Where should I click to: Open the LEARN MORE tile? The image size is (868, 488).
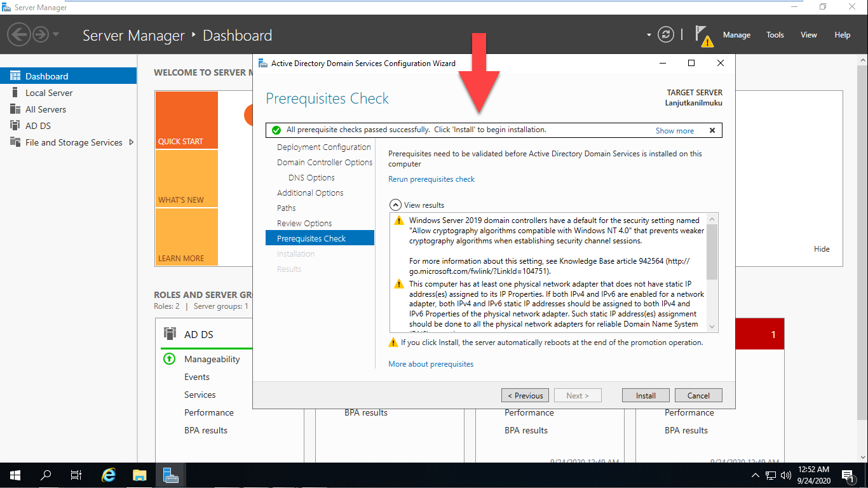186,237
